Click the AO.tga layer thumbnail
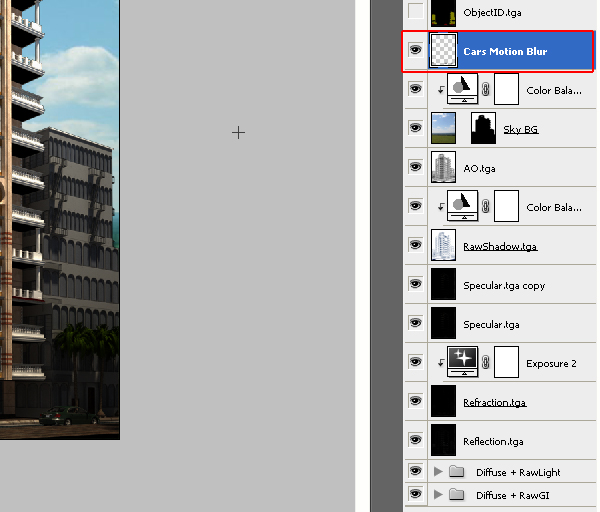Viewport: 600px width, 512px height. pyautogui.click(x=443, y=167)
